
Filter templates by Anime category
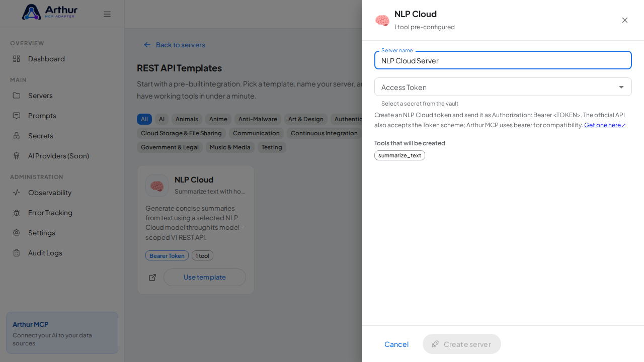(218, 119)
